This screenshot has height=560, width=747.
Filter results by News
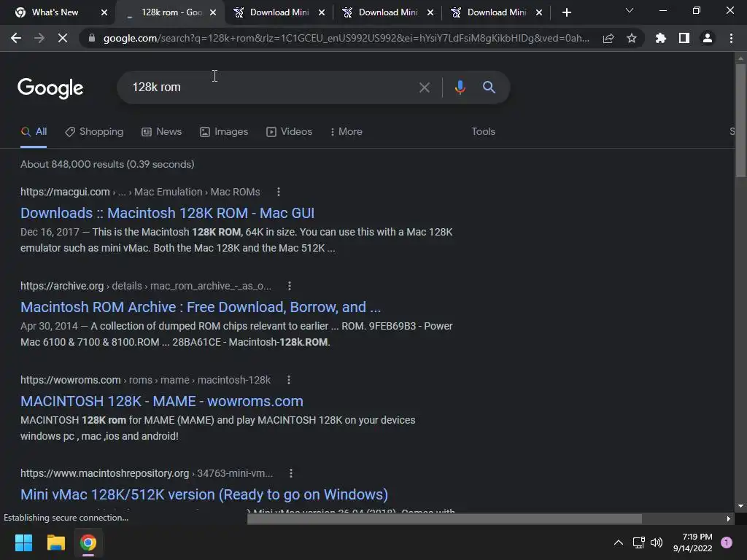click(161, 132)
